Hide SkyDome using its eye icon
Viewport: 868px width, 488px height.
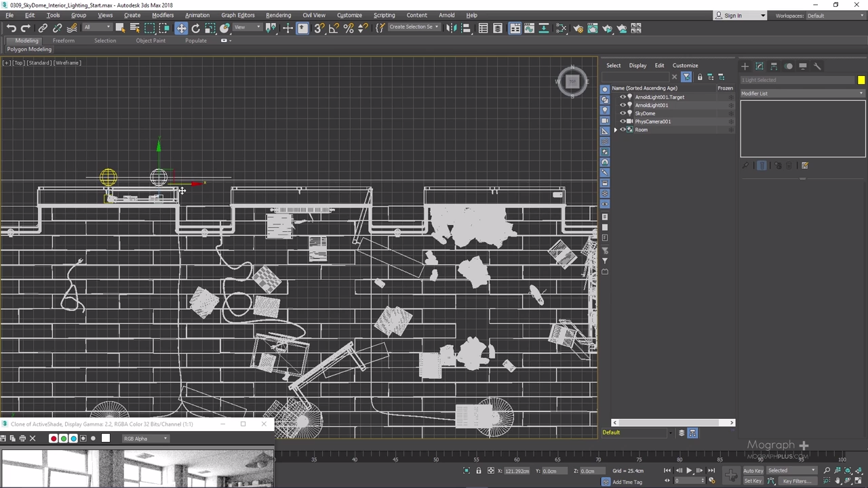[x=623, y=113]
